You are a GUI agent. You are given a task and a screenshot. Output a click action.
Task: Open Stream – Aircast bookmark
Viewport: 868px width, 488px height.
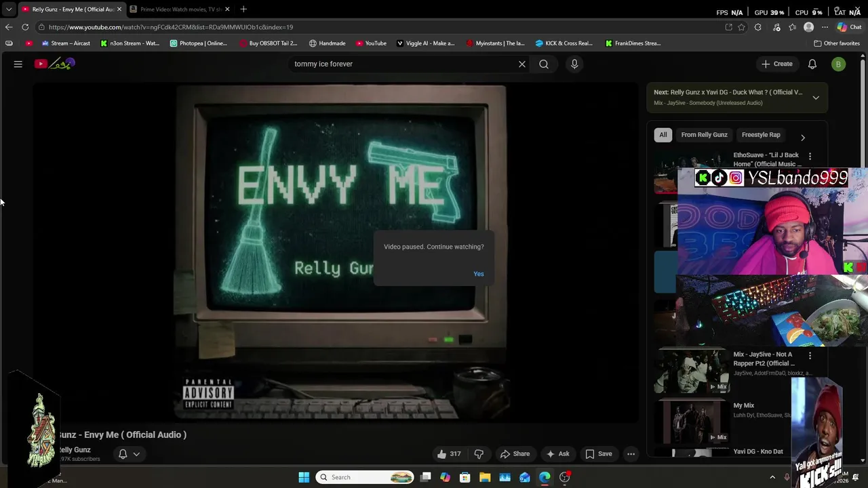coord(66,43)
